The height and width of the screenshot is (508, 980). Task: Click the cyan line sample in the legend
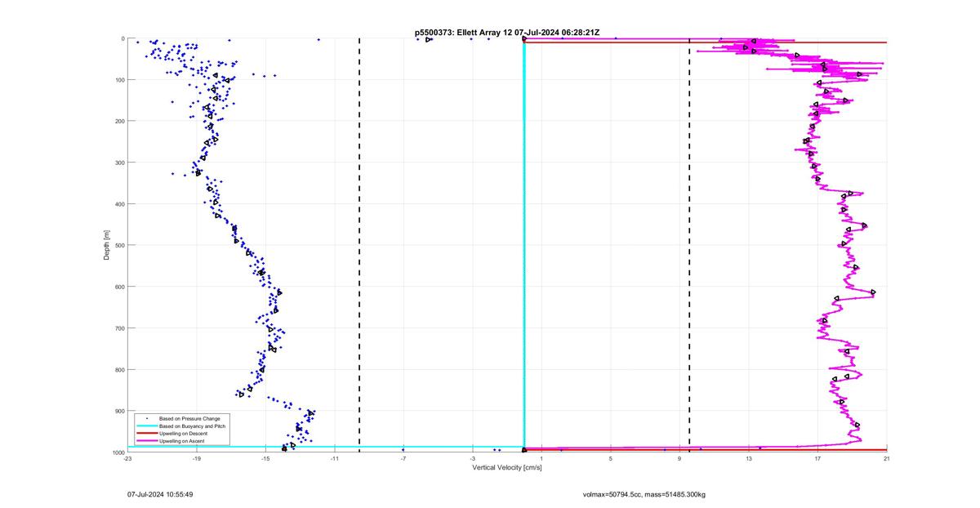(x=146, y=426)
